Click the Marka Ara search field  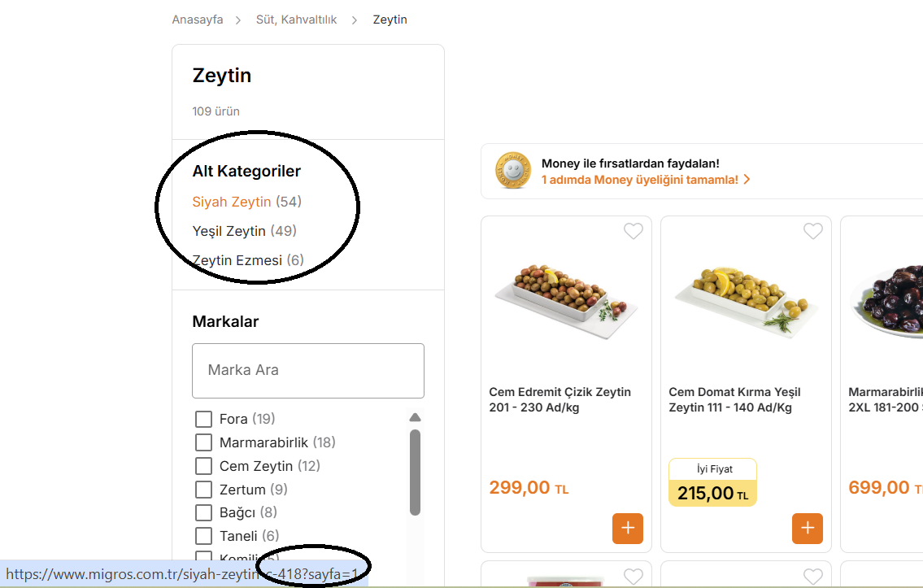[x=308, y=371]
